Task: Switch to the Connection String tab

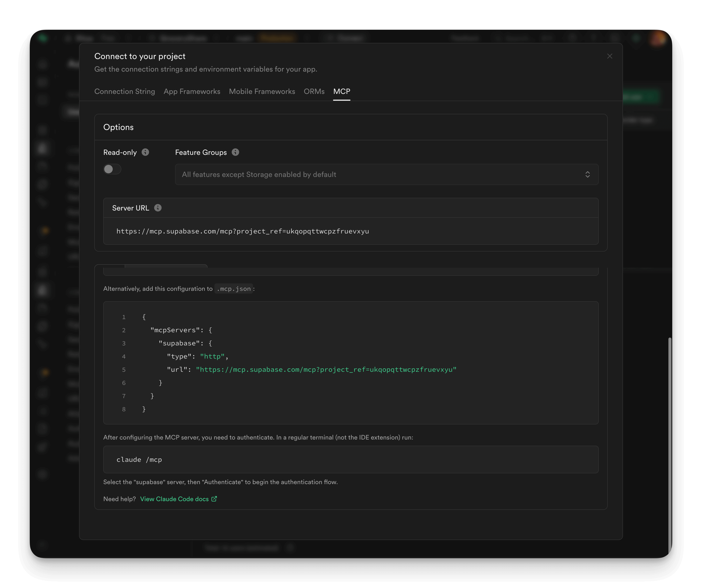Action: [125, 91]
